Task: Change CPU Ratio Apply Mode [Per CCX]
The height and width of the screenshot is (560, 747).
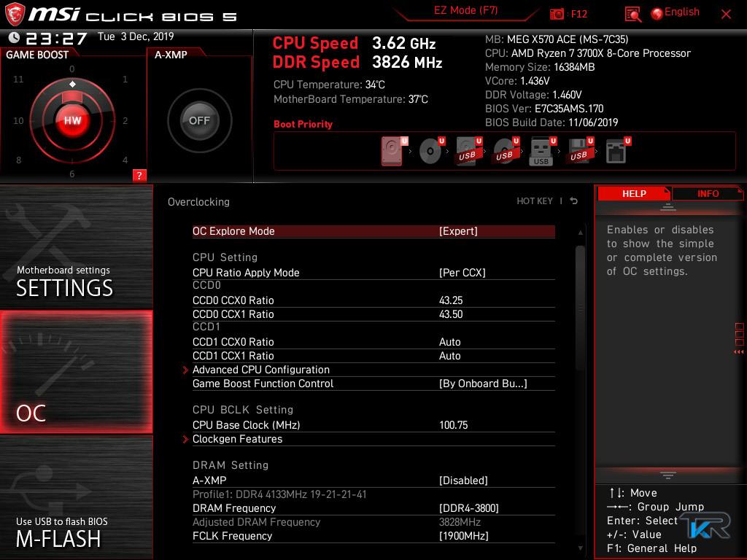Action: tap(373, 273)
